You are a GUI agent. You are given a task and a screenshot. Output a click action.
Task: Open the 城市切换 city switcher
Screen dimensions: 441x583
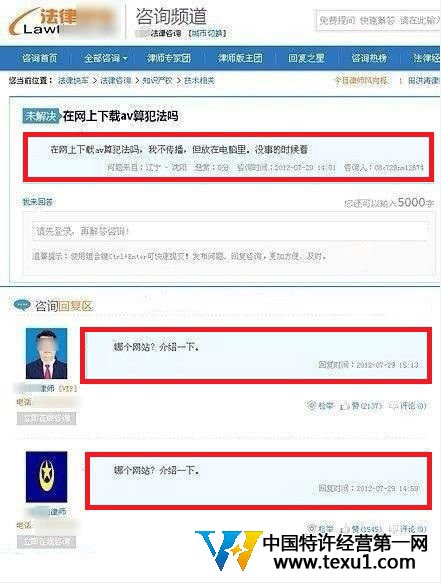pyautogui.click(x=207, y=33)
